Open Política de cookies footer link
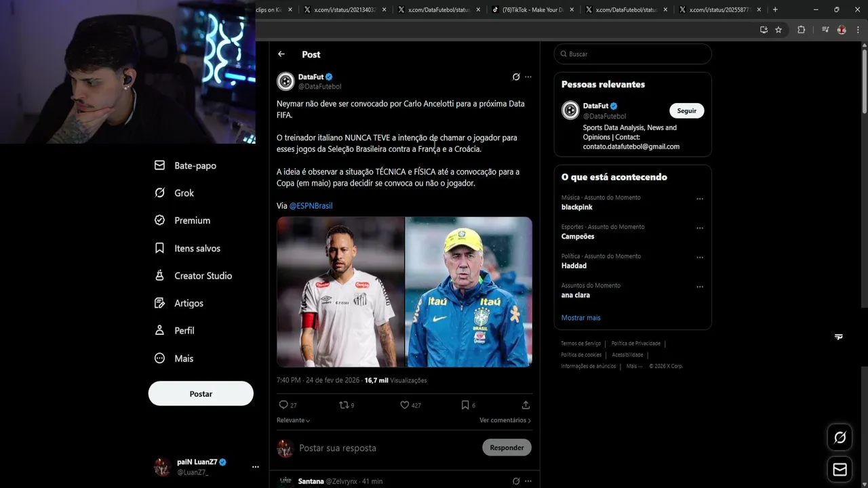Screen dimensions: 868x488 [581, 354]
